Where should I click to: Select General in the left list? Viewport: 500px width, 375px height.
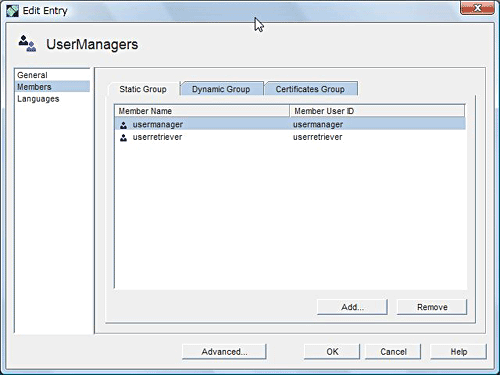coord(32,75)
